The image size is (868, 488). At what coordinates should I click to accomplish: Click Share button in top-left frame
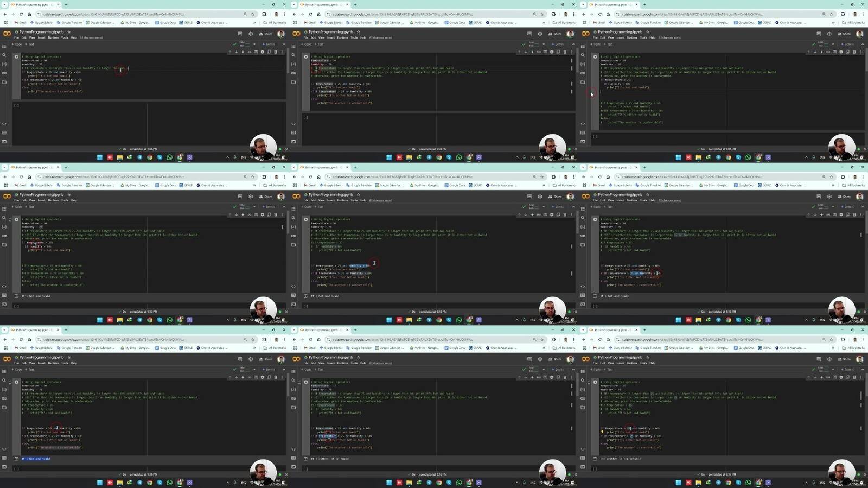tap(266, 34)
